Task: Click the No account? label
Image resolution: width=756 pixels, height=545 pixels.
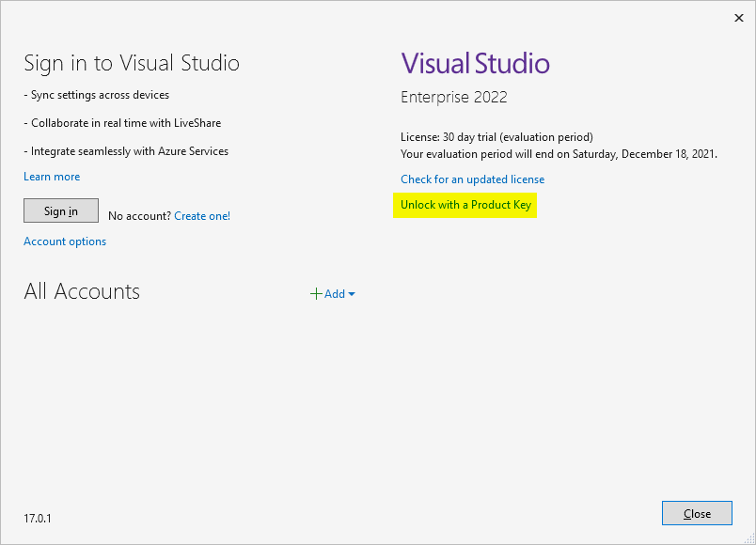Action: coord(139,216)
